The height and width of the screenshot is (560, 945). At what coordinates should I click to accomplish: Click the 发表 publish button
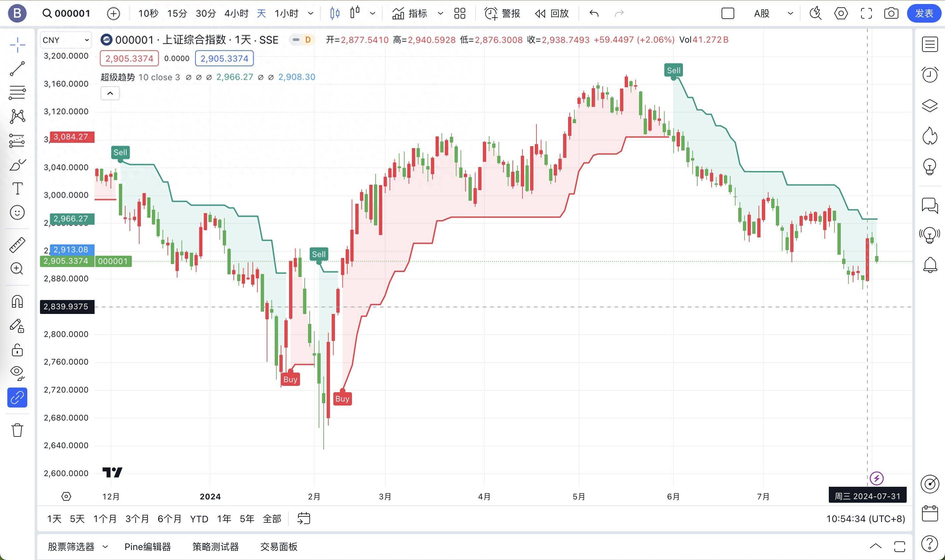pos(924,14)
